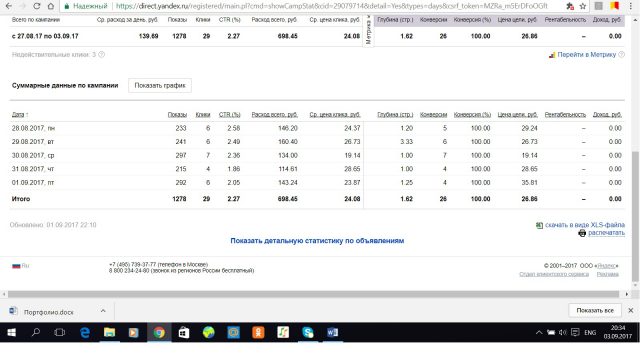This screenshot has height=360, width=640.
Task: Click the Excel icon for XLS download
Action: [539, 225]
